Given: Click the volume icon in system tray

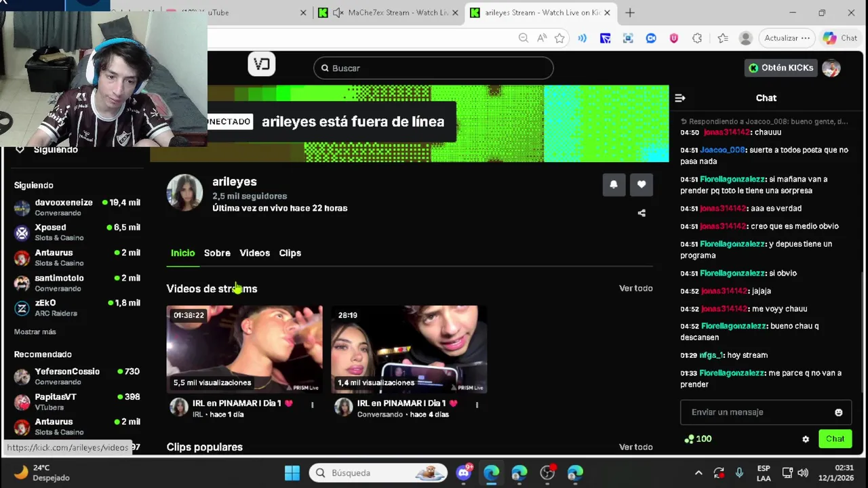Looking at the screenshot, I should click(x=804, y=472).
